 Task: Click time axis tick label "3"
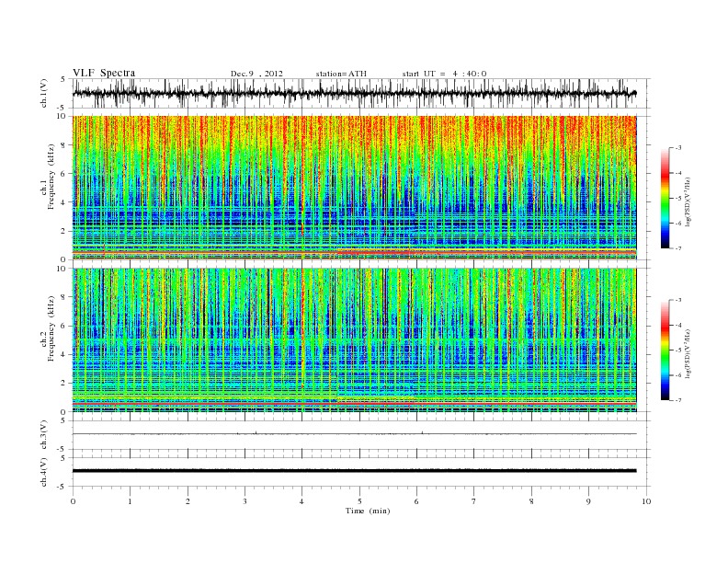pos(245,501)
